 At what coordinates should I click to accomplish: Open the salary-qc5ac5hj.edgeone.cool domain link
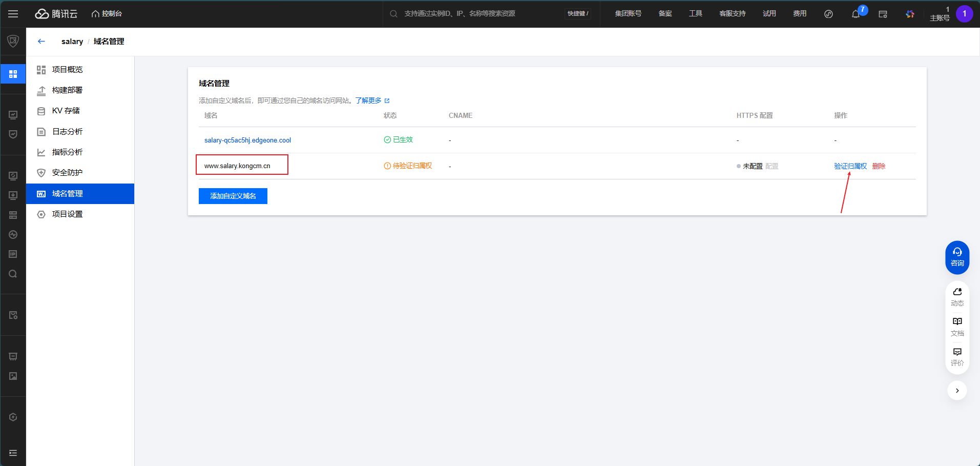point(247,140)
